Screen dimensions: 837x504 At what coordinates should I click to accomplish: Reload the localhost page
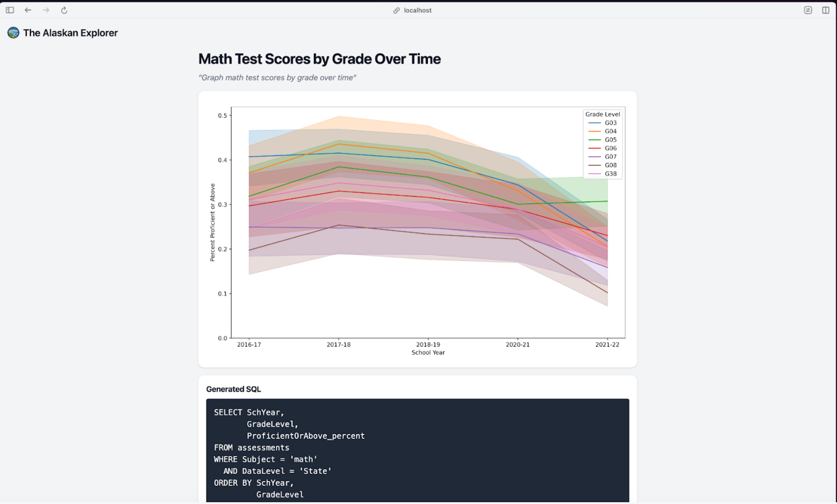click(x=64, y=10)
